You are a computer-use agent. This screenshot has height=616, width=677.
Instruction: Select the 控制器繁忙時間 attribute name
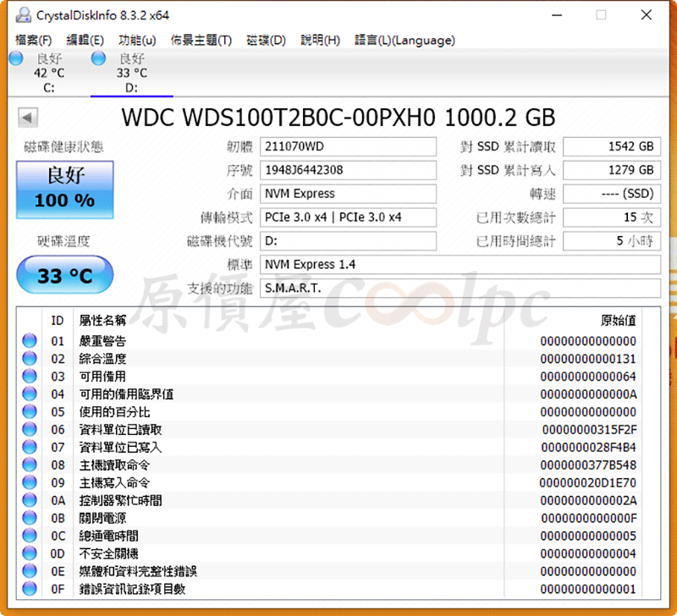(120, 500)
